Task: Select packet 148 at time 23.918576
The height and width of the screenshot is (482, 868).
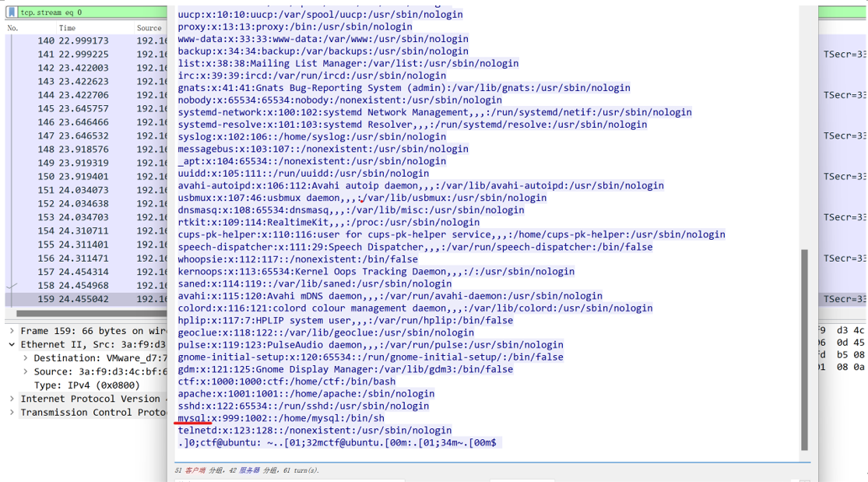Action: 86,149
